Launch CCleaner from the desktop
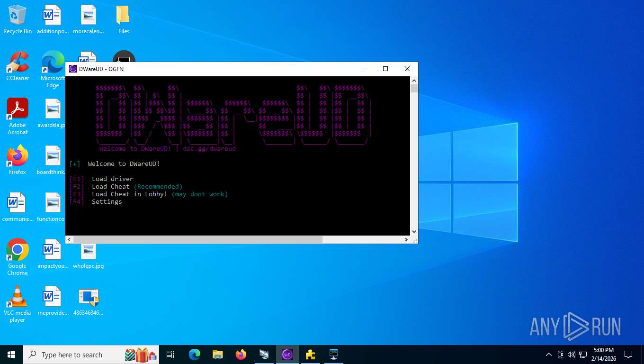This screenshot has width=644, height=364. 18,66
